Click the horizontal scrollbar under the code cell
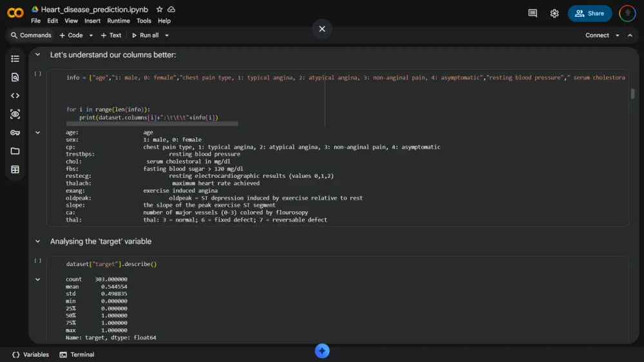The height and width of the screenshot is (362, 644). pos(152,123)
